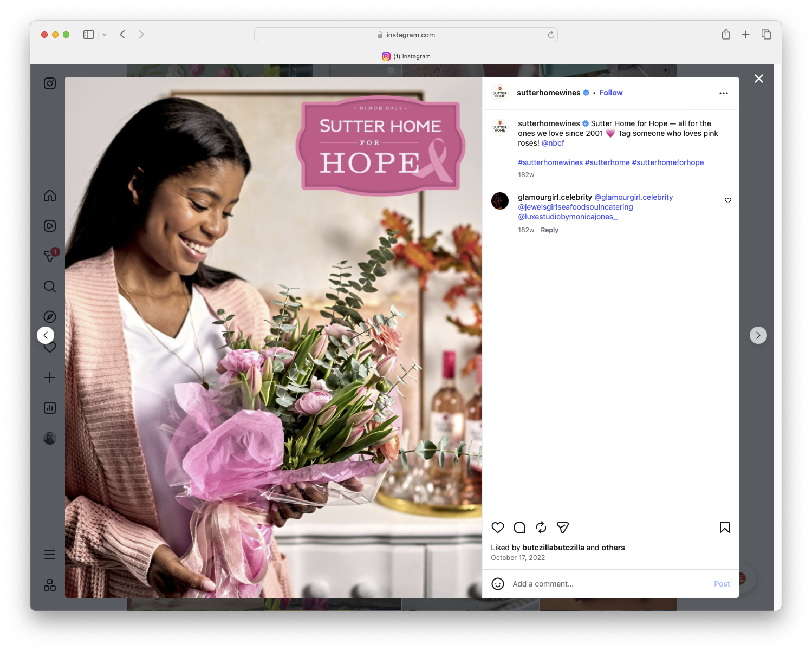Open Instagram home feed via Home icon

[49, 196]
